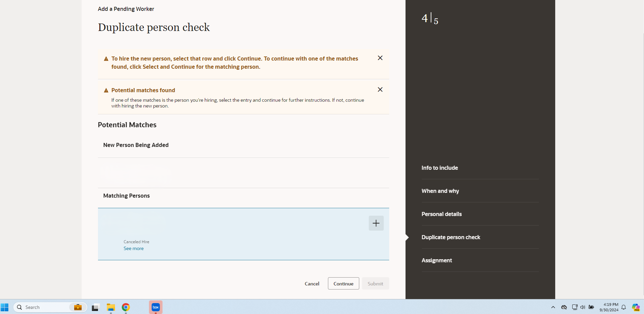This screenshot has height=314, width=644.
Task: Show hidden system tray icons
Action: coord(553,307)
